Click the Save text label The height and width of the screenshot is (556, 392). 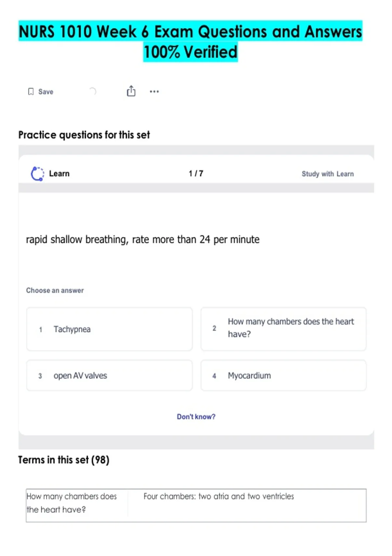(x=46, y=92)
